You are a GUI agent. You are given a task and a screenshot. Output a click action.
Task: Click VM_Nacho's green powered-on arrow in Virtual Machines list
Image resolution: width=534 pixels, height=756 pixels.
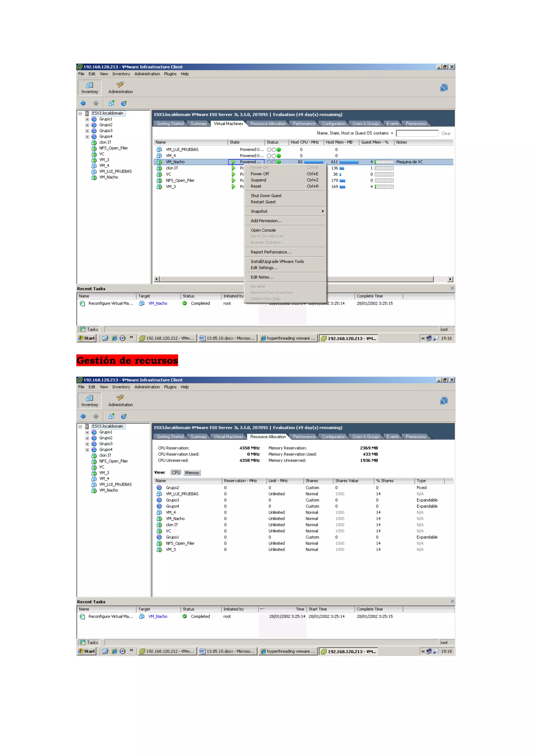(x=233, y=162)
